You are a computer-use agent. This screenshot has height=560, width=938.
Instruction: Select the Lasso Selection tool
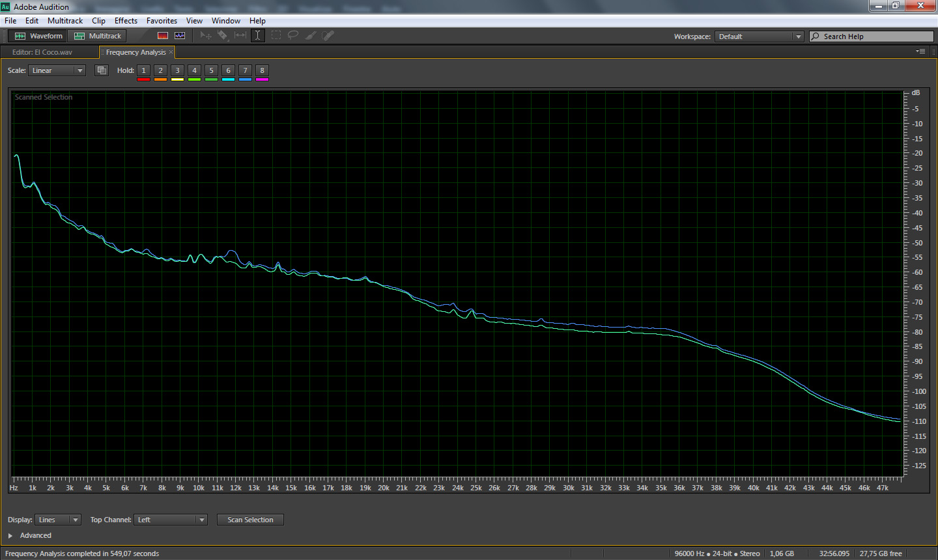pyautogui.click(x=293, y=36)
